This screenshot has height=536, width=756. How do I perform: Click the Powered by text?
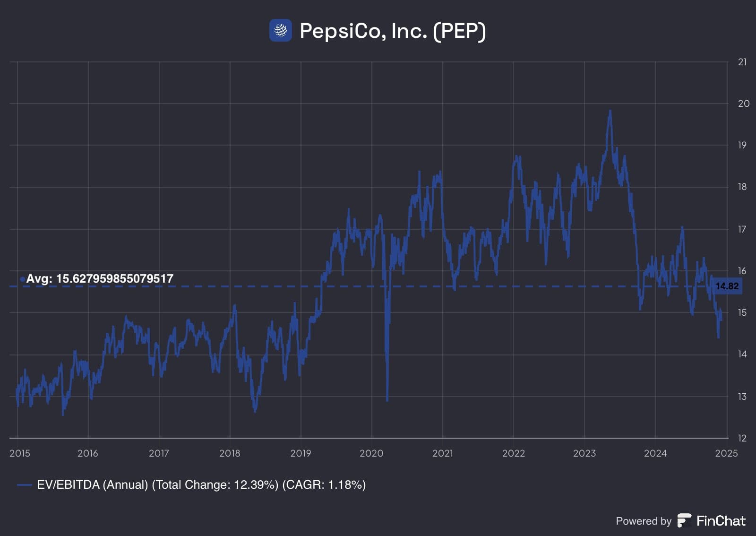tap(644, 521)
